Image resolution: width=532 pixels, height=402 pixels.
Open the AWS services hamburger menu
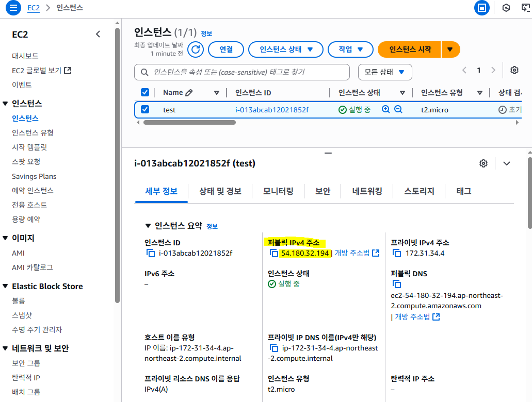click(x=13, y=7)
